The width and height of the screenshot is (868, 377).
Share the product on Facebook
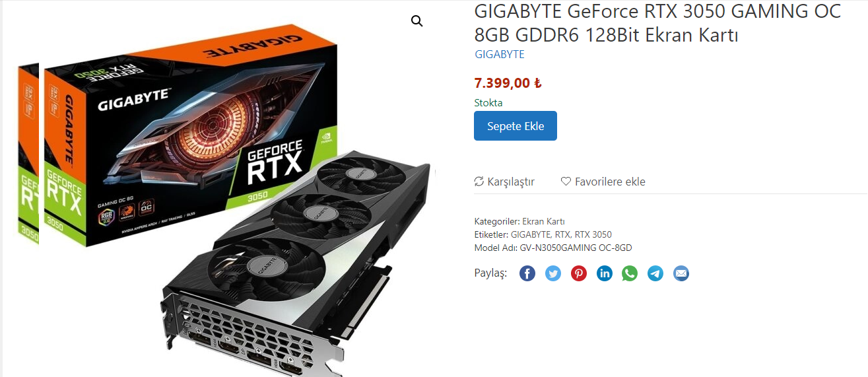pos(527,273)
